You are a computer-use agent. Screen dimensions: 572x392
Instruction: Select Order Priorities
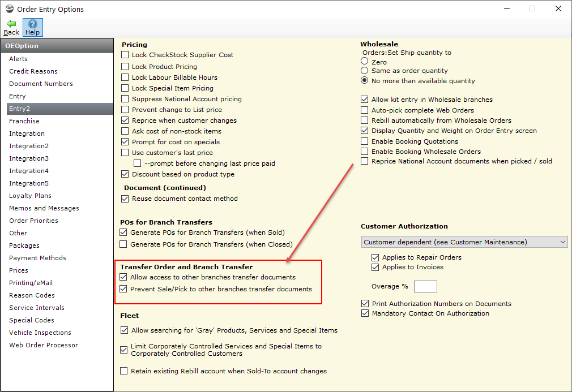33,221
